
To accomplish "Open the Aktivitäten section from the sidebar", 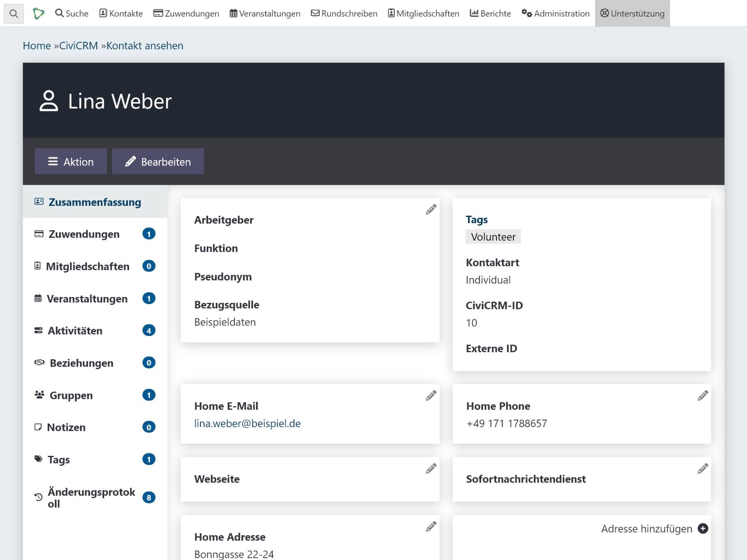I will click(x=76, y=331).
